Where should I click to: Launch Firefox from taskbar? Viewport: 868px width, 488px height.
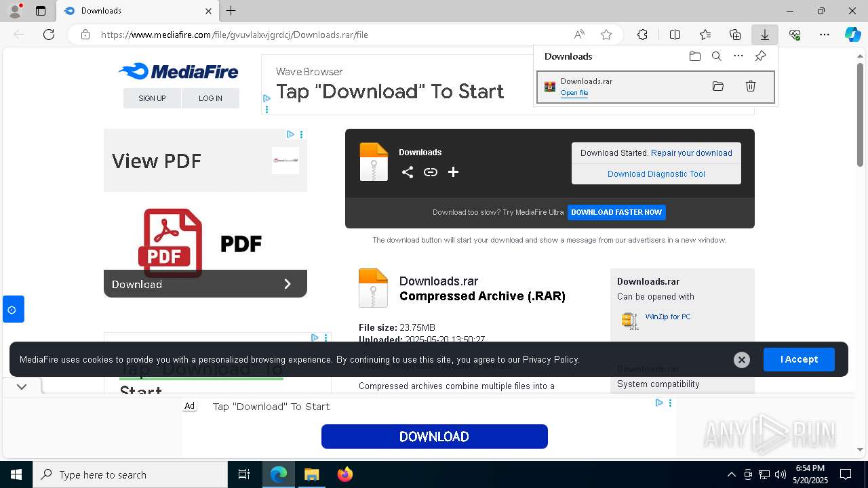[x=345, y=474]
